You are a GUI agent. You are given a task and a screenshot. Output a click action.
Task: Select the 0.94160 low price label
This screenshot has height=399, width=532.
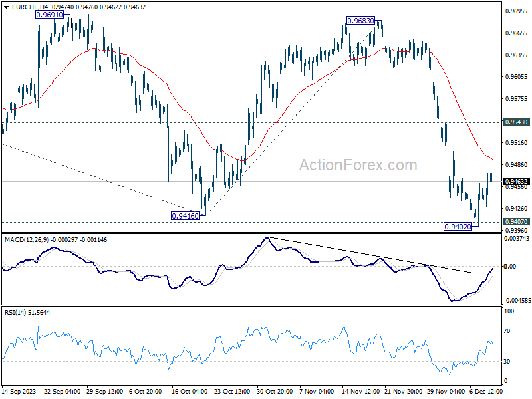tap(186, 215)
